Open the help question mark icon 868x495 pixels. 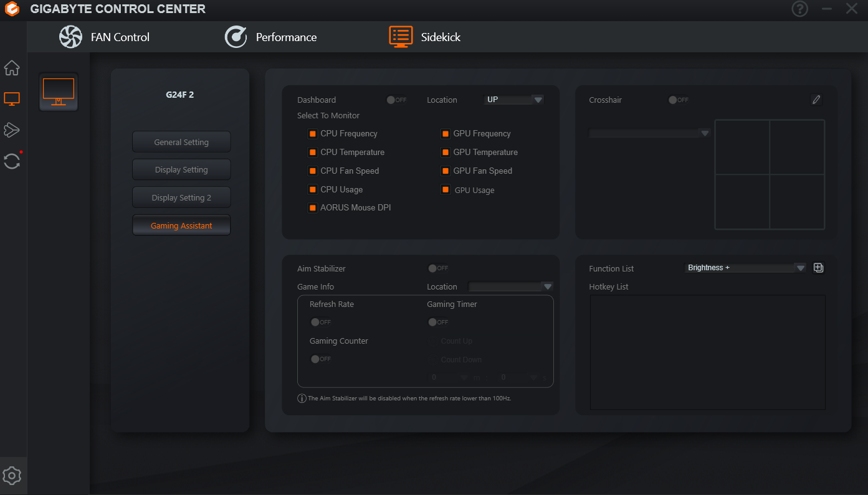point(799,9)
